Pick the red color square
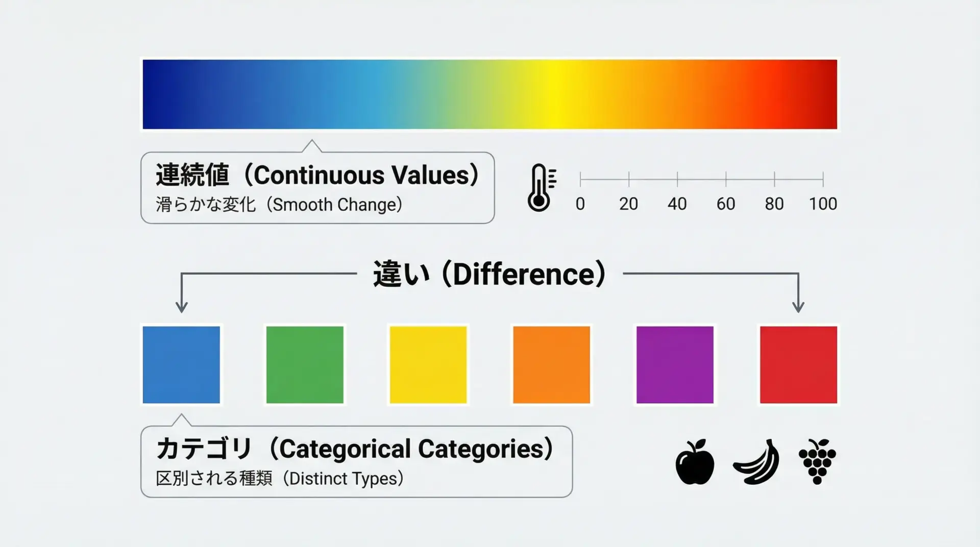This screenshot has width=980, height=547. (x=798, y=365)
